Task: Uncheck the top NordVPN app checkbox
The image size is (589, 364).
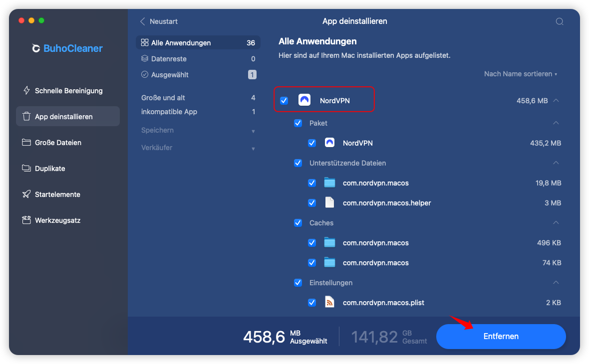Action: [284, 100]
